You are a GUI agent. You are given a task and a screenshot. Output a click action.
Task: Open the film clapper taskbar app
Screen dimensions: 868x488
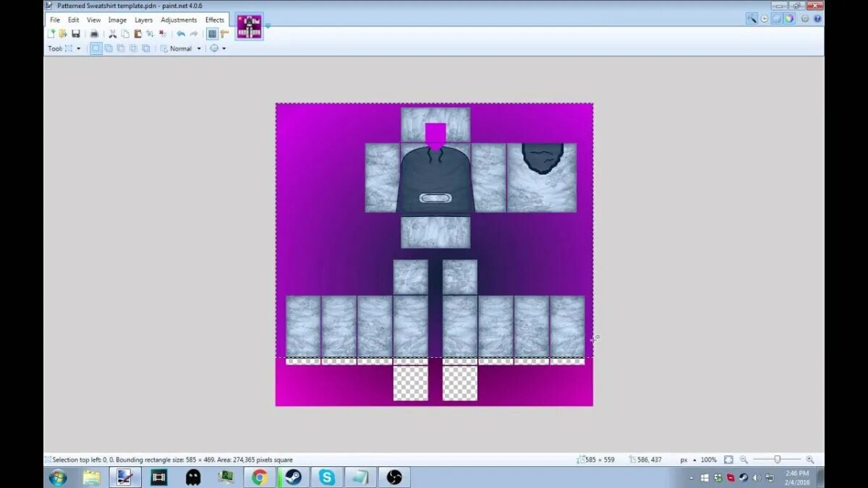pos(159,477)
